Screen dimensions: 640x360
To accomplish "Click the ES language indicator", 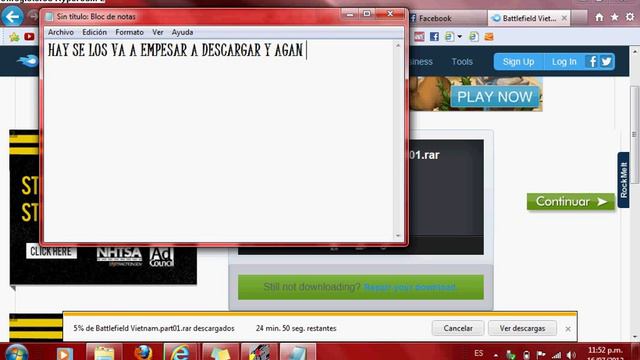I will click(479, 353).
